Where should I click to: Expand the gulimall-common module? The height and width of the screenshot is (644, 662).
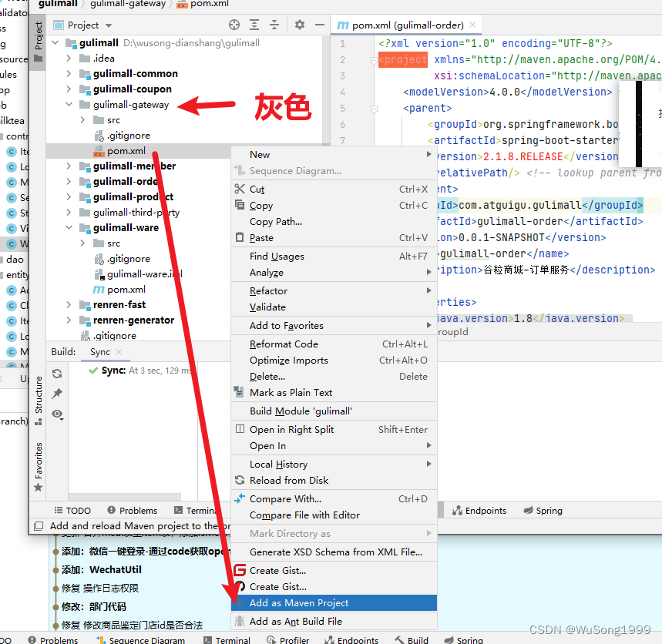pyautogui.click(x=69, y=73)
